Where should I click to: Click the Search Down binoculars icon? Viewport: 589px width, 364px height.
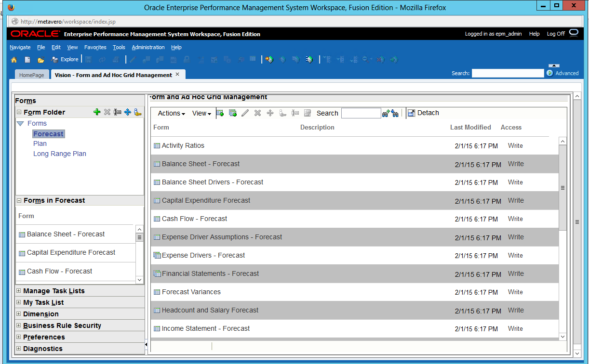click(x=395, y=113)
